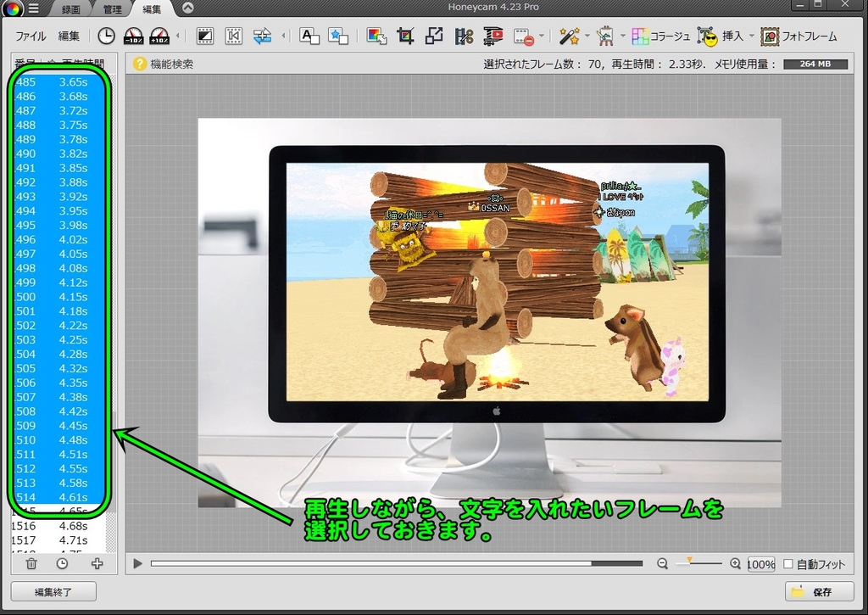Expand the small arrow after loop icon
The width and height of the screenshot is (868, 615).
coord(283,36)
